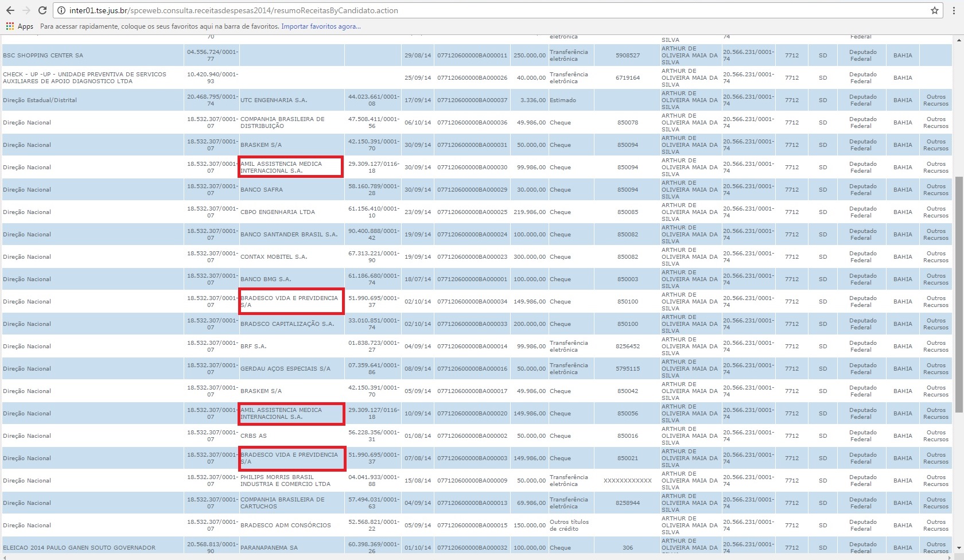Click CNPJ '90.400.888/0001-42' in Santander row
Screen dimensions: 964x560
pos(373,235)
